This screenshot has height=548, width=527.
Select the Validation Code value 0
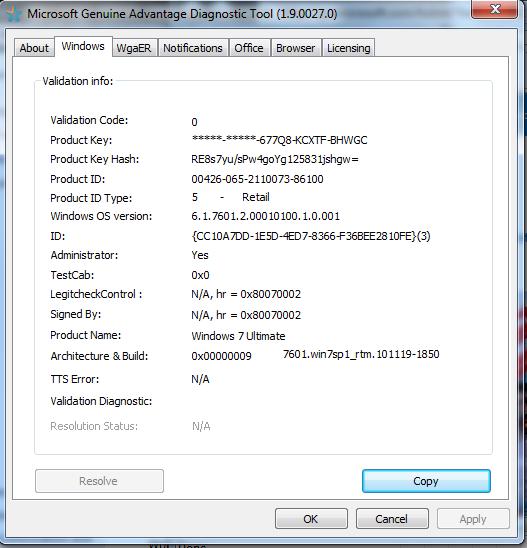coord(194,122)
